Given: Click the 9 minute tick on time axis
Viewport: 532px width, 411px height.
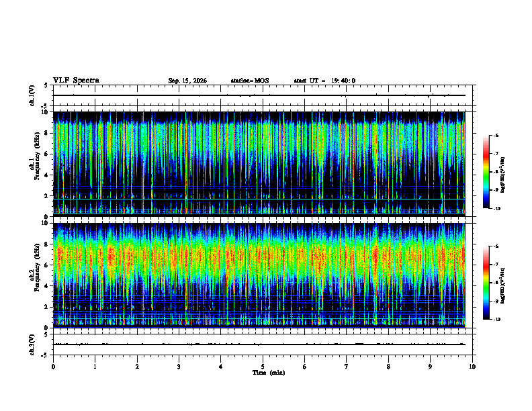Looking at the screenshot, I should tap(430, 367).
